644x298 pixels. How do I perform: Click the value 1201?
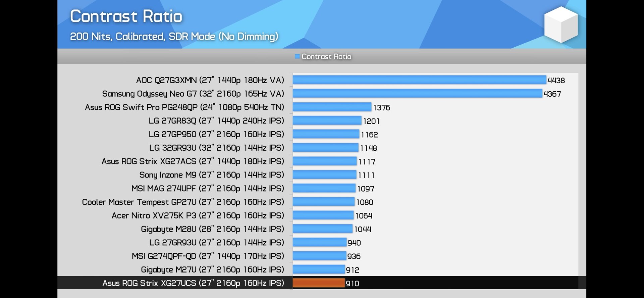click(x=371, y=121)
